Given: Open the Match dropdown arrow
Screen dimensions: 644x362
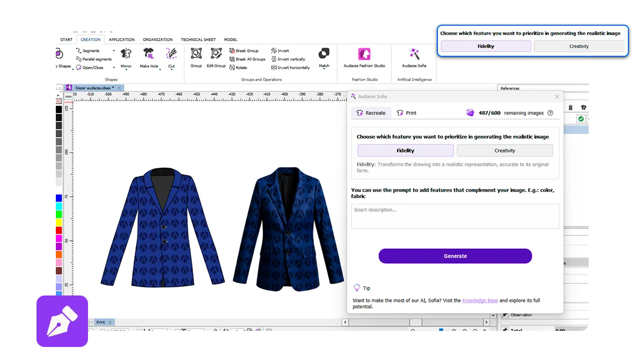Looking at the screenshot, I should tap(324, 69).
